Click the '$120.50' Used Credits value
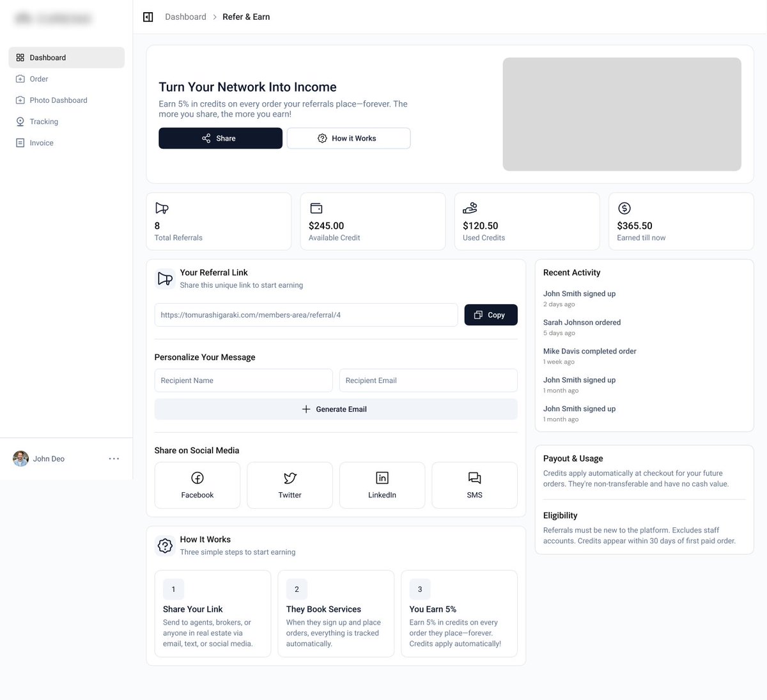 (480, 226)
